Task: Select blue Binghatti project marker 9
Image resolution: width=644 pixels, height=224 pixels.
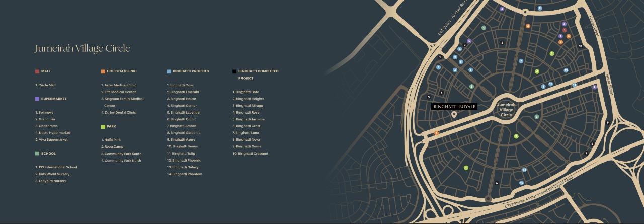Action: coord(540,8)
